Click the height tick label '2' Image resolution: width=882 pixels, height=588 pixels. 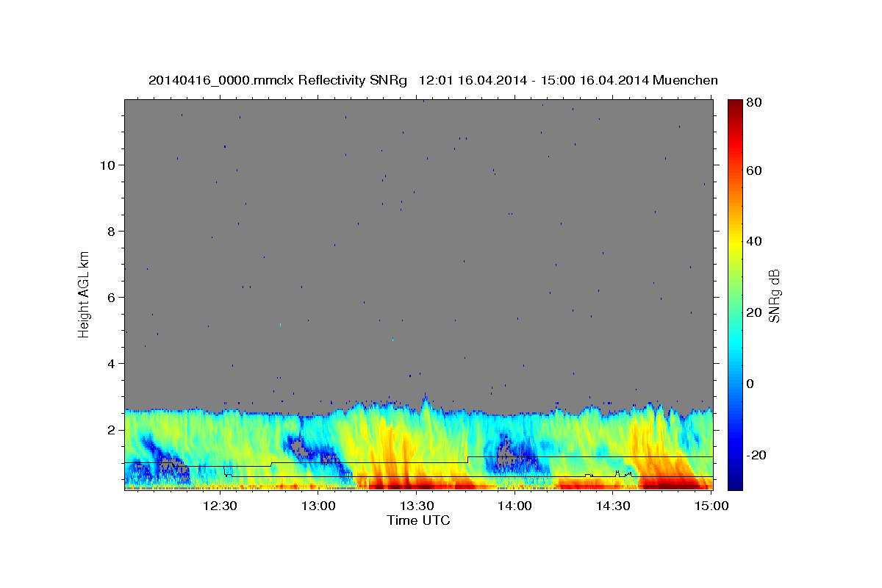pyautogui.click(x=112, y=429)
